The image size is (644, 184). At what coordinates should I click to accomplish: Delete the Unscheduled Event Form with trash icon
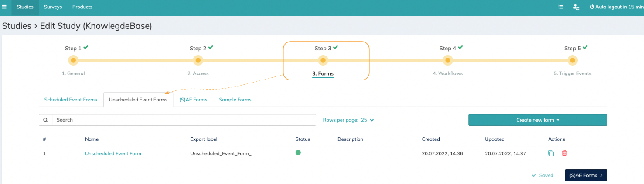[565, 153]
